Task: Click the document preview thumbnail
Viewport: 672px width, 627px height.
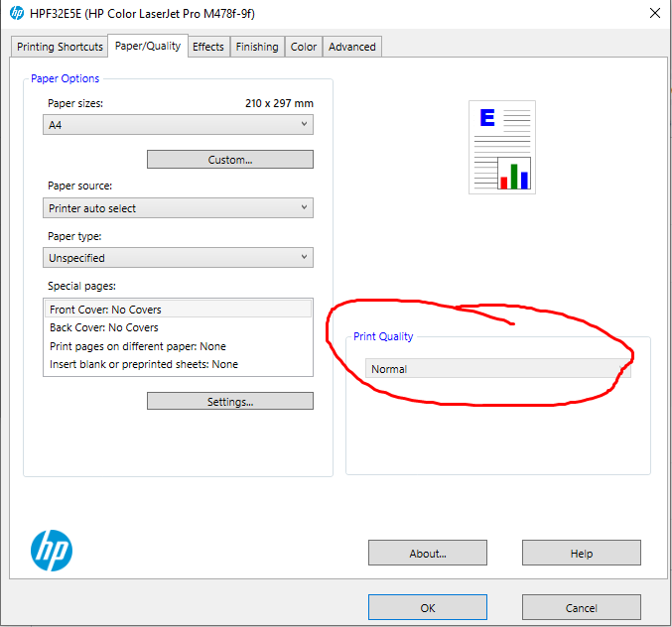Action: tap(502, 148)
